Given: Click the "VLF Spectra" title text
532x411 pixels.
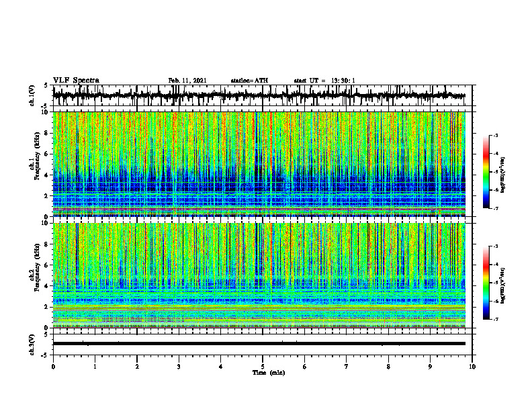Looking at the screenshot, I should (76, 81).
